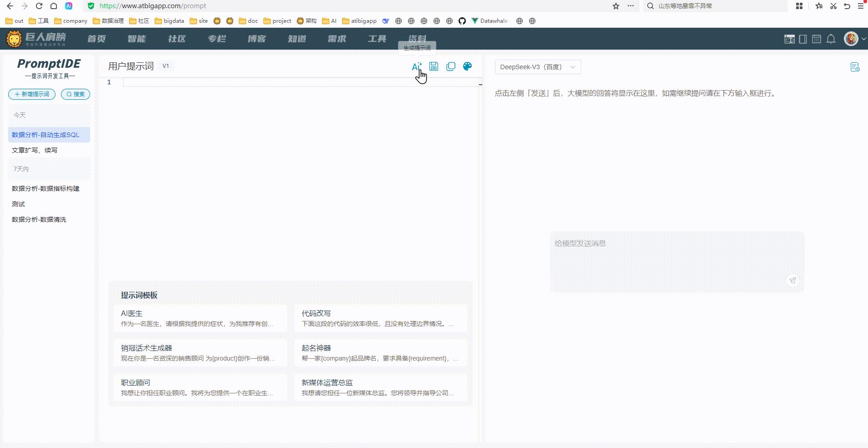Generate a prompt via the AI icon

(x=415, y=66)
